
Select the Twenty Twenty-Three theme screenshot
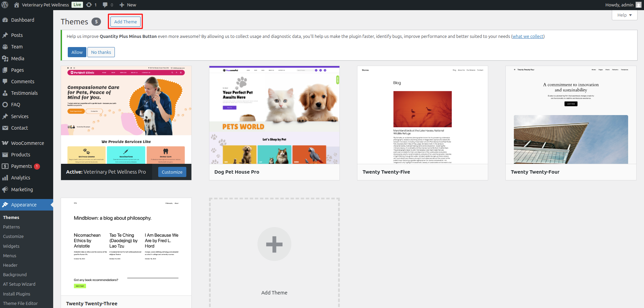coord(126,247)
